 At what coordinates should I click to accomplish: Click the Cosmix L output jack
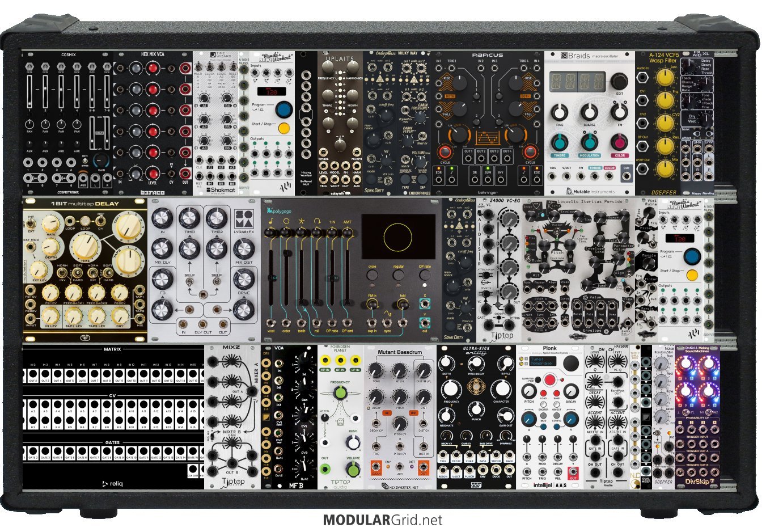pos(96,178)
